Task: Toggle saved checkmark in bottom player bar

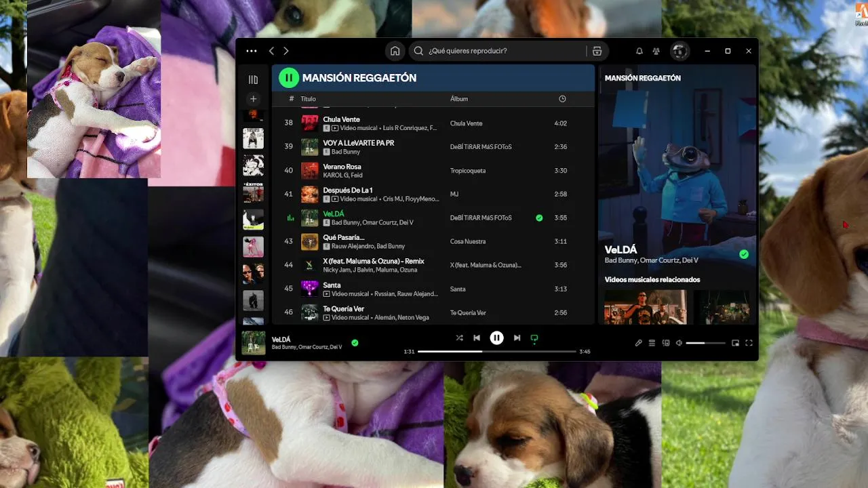Action: click(355, 343)
